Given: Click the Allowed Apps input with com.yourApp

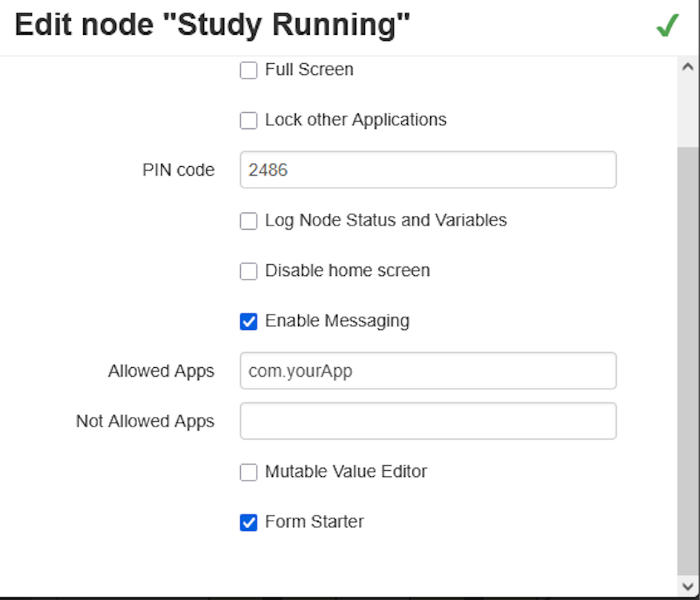Looking at the screenshot, I should click(x=428, y=371).
